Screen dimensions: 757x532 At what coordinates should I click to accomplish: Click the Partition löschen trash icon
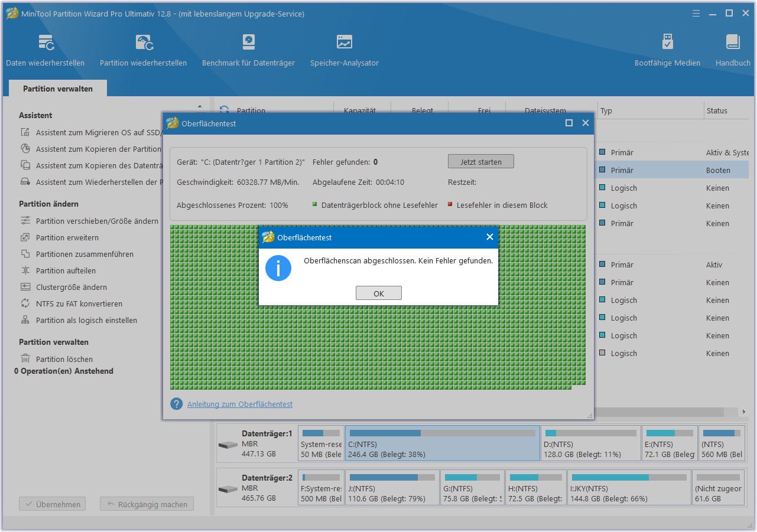coord(25,358)
